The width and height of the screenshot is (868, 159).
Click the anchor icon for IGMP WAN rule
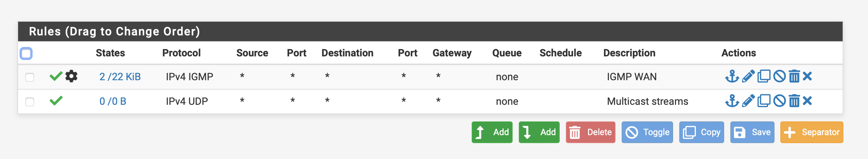[732, 77]
